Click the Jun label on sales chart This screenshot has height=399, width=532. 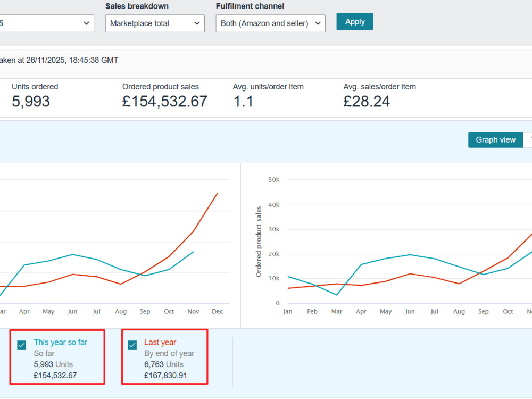pyautogui.click(x=410, y=311)
